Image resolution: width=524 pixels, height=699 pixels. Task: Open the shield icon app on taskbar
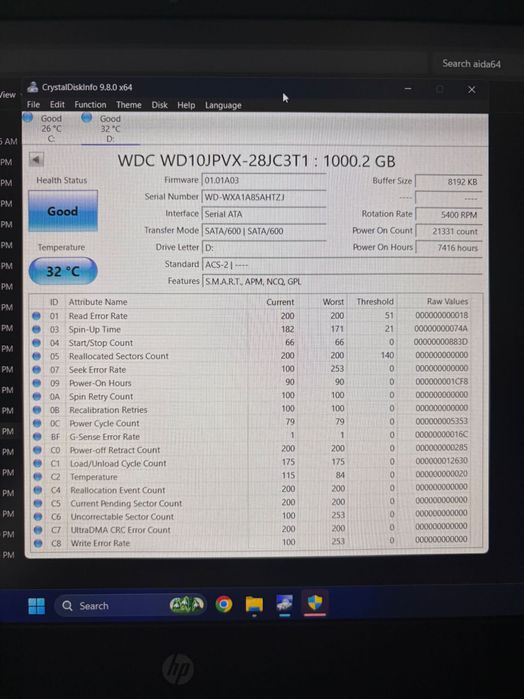pyautogui.click(x=315, y=602)
